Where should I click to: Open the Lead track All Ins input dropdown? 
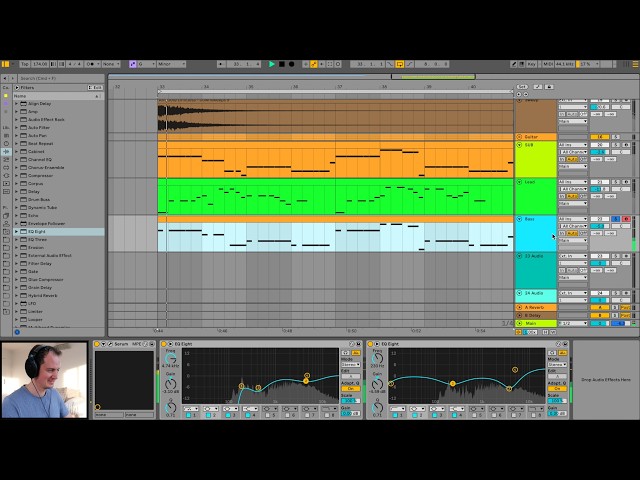click(573, 182)
